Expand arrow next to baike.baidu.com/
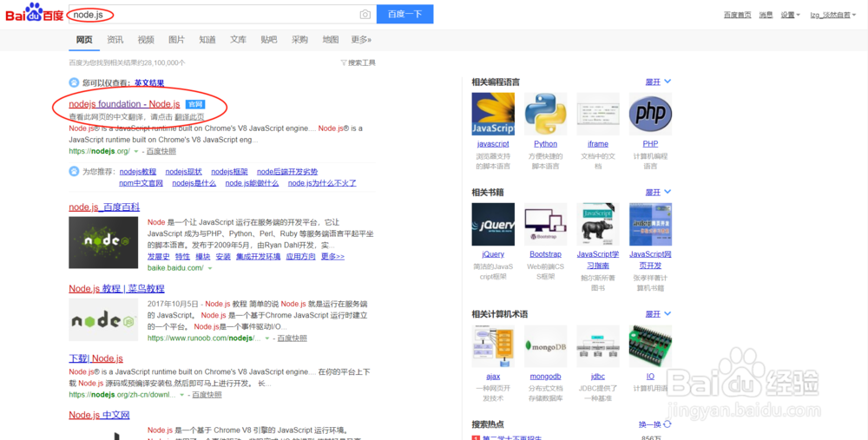The image size is (868, 440). [x=210, y=268]
